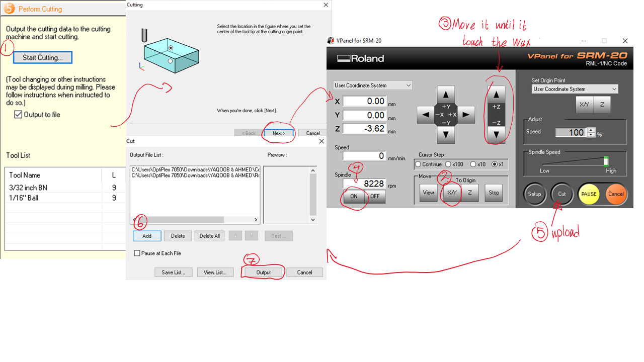The image size is (644, 362).
Task: Close the Cutting dialog window
Action: (x=326, y=5)
